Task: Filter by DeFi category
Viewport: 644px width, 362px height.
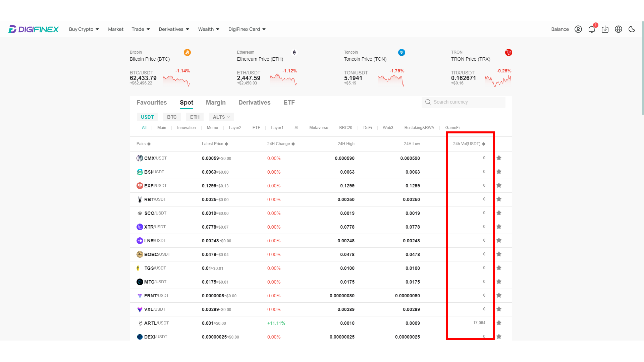Action: (x=368, y=128)
